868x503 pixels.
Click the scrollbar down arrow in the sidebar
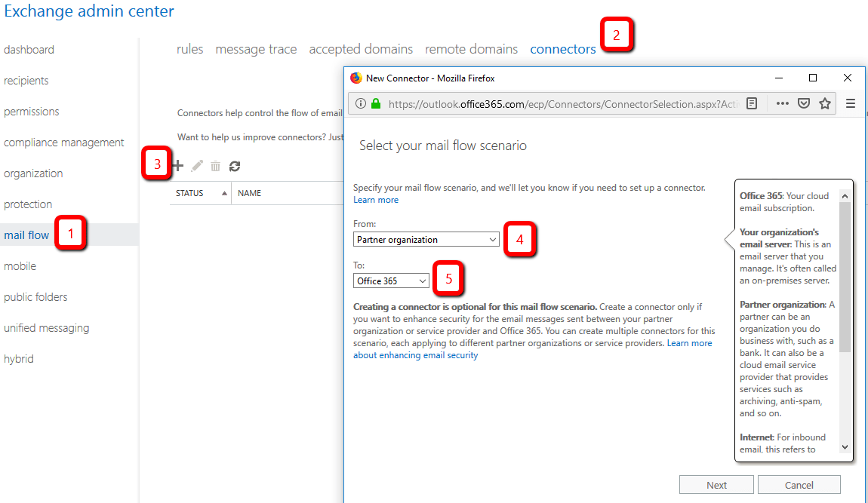[845, 446]
